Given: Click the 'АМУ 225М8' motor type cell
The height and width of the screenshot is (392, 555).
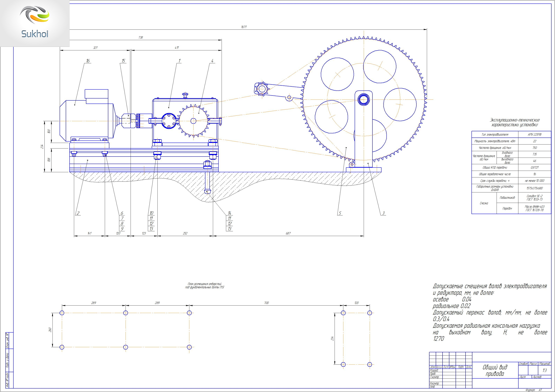Looking at the screenshot, I should (534, 135).
